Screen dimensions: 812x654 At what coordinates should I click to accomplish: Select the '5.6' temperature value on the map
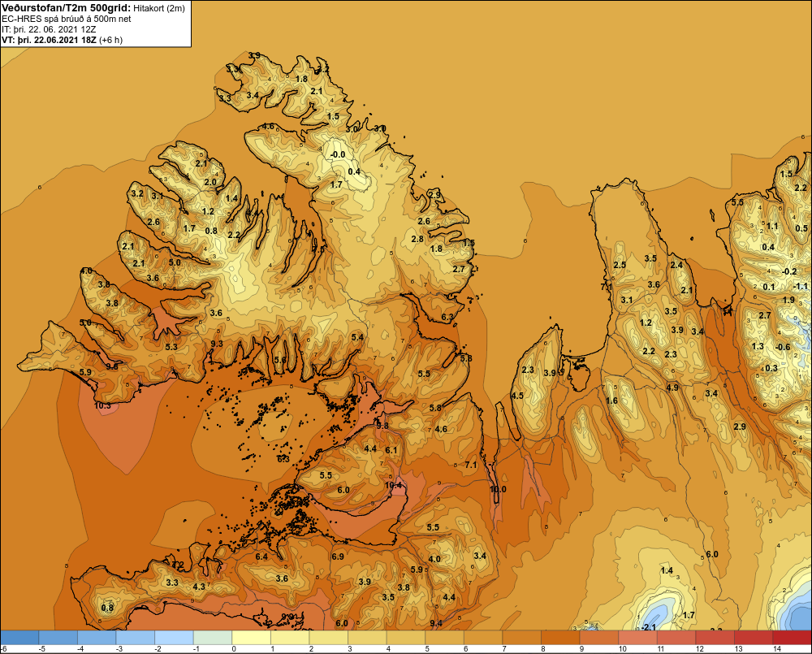pos(280,360)
